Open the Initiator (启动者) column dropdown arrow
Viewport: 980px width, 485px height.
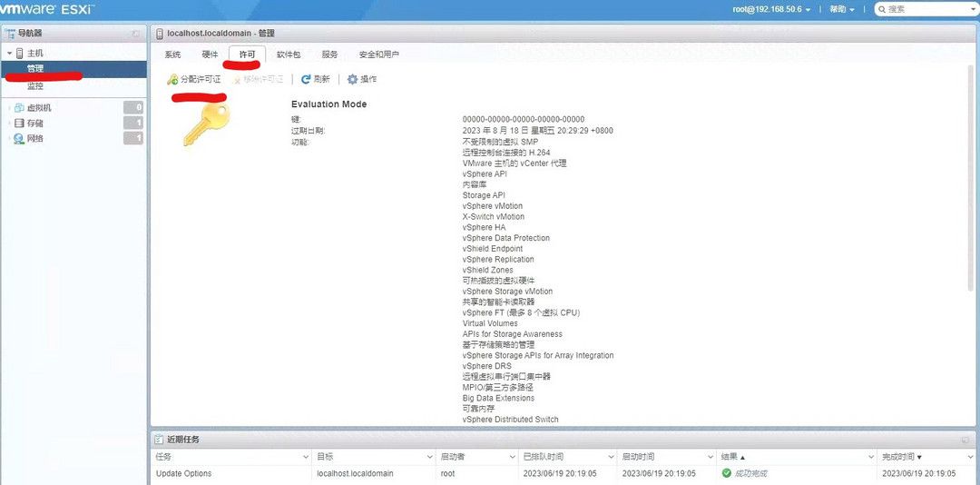[x=511, y=458]
